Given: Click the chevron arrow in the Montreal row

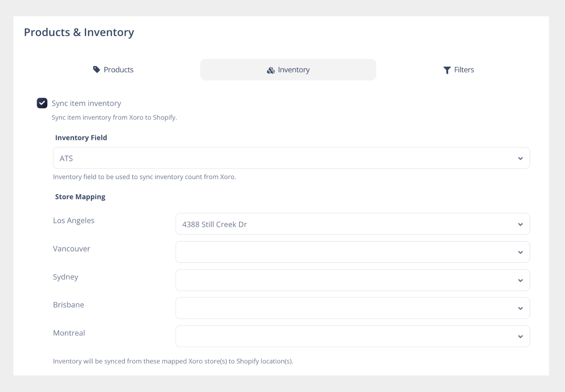Looking at the screenshot, I should point(520,337).
